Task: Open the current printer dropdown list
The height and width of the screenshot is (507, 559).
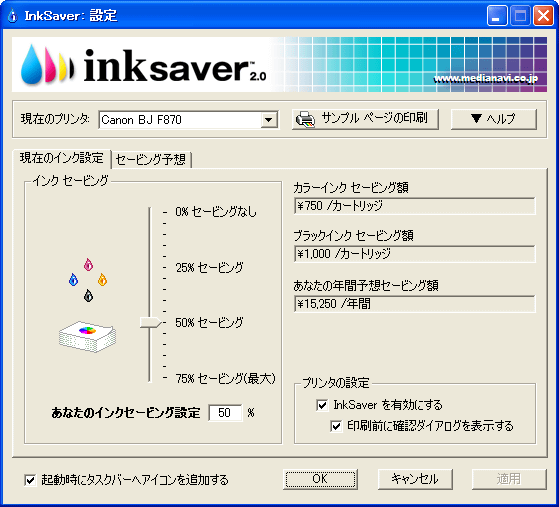Action: coord(269,120)
